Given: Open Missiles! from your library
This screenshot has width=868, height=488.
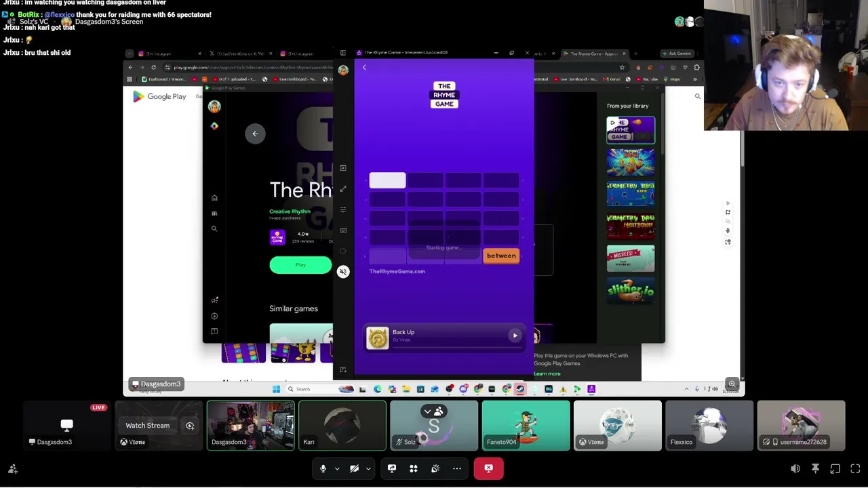Looking at the screenshot, I should [x=631, y=258].
